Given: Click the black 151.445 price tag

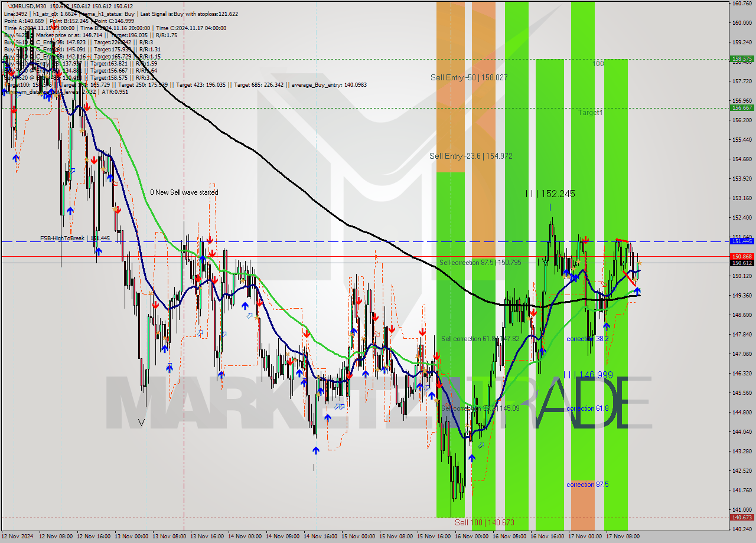Looking at the screenshot, I should coord(742,241).
